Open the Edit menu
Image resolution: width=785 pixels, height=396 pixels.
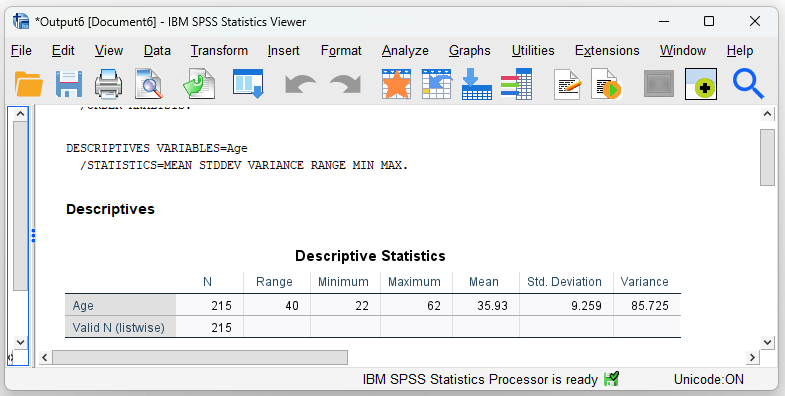[63, 51]
